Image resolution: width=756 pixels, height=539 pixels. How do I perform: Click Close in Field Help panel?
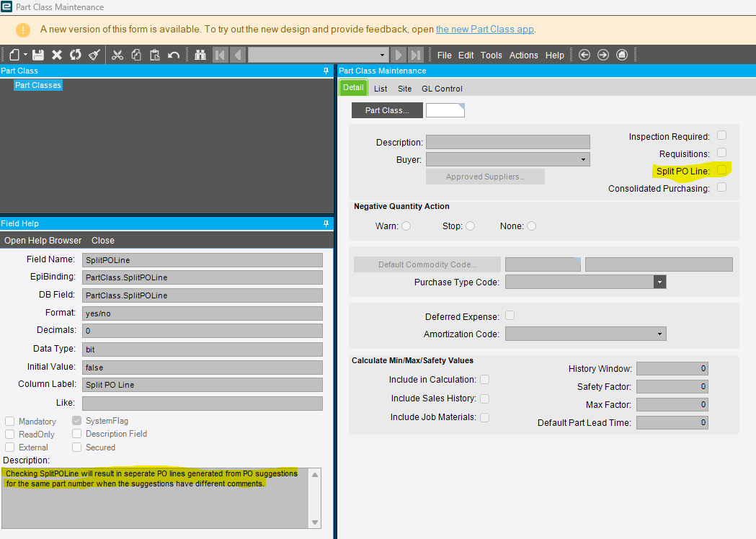pos(102,241)
